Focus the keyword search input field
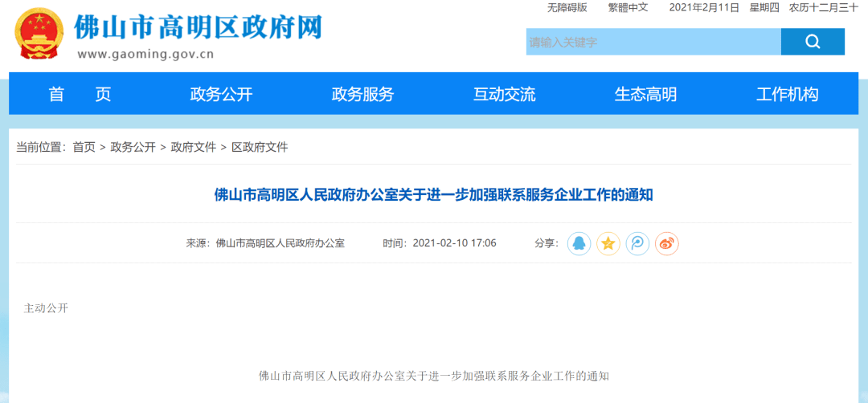Viewport: 868px width, 403px height. pos(653,42)
